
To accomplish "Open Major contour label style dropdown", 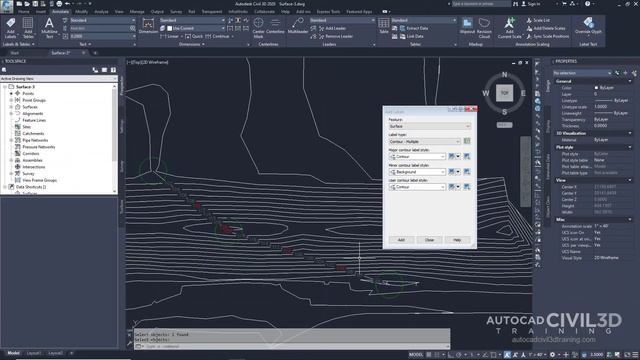I will 417,156.
